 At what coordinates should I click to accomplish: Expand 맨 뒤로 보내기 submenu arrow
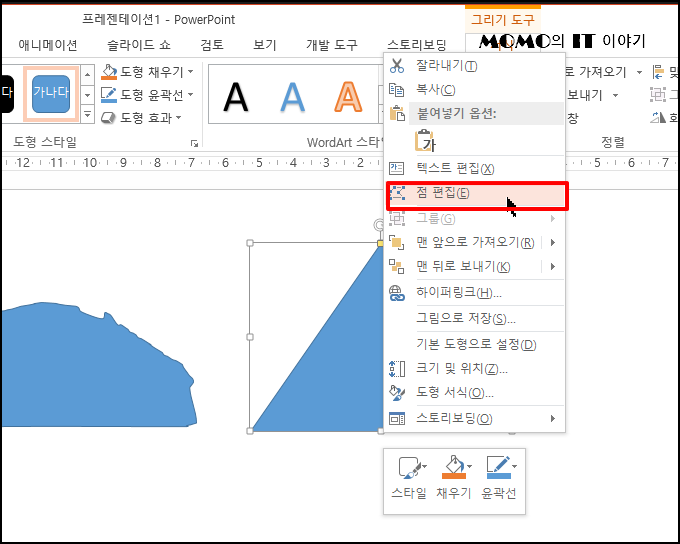tap(553, 266)
